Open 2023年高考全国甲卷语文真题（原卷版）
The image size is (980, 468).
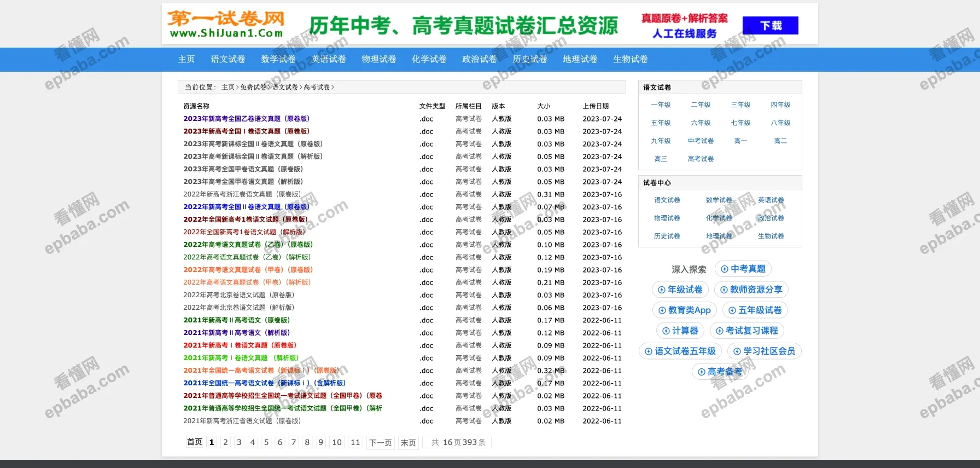pyautogui.click(x=243, y=169)
